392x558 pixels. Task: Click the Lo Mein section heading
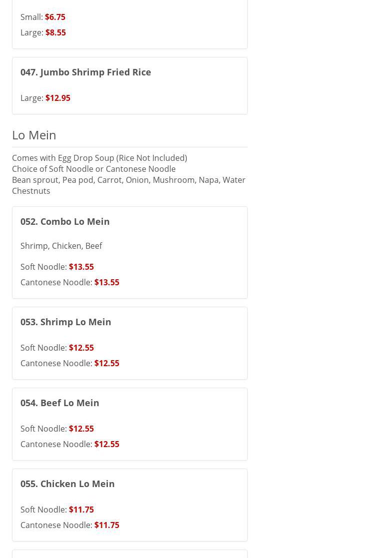[34, 135]
